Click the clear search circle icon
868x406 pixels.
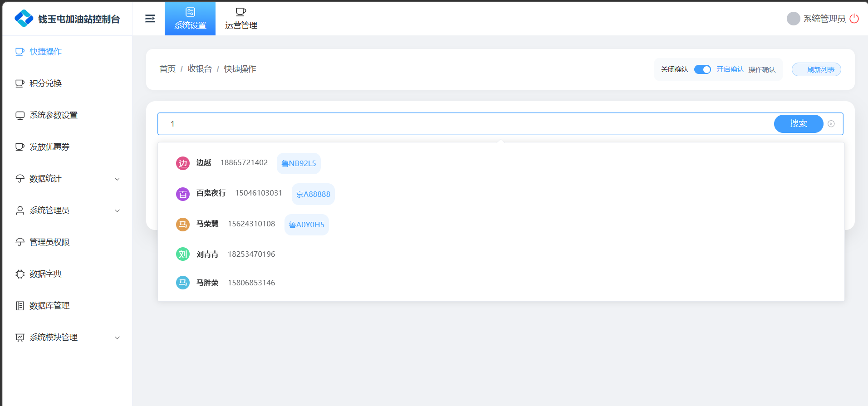pyautogui.click(x=831, y=124)
